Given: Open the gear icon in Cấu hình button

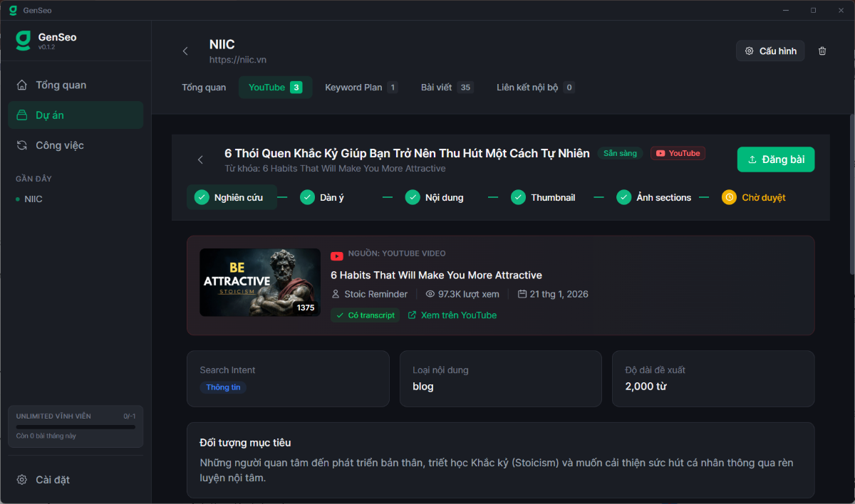Looking at the screenshot, I should point(749,51).
